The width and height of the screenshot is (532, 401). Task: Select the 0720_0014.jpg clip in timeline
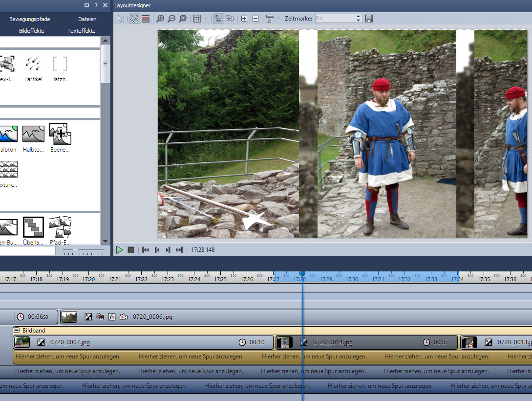click(332, 342)
